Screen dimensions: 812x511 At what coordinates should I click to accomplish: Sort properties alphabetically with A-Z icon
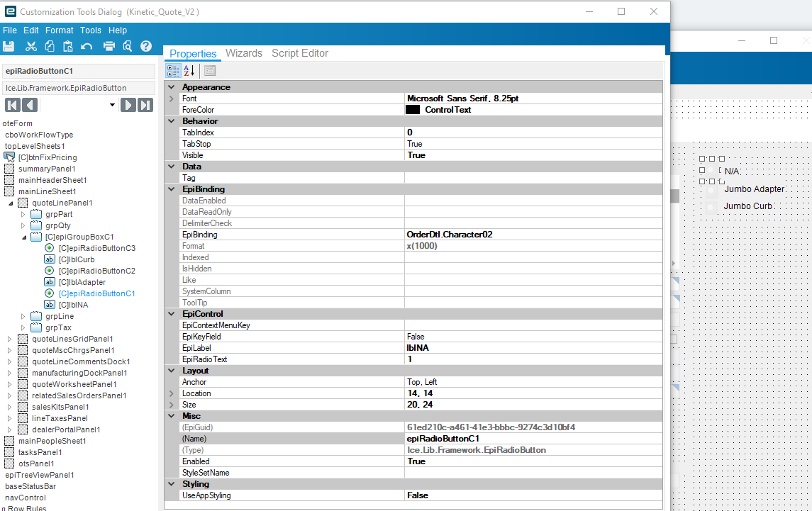(x=189, y=70)
